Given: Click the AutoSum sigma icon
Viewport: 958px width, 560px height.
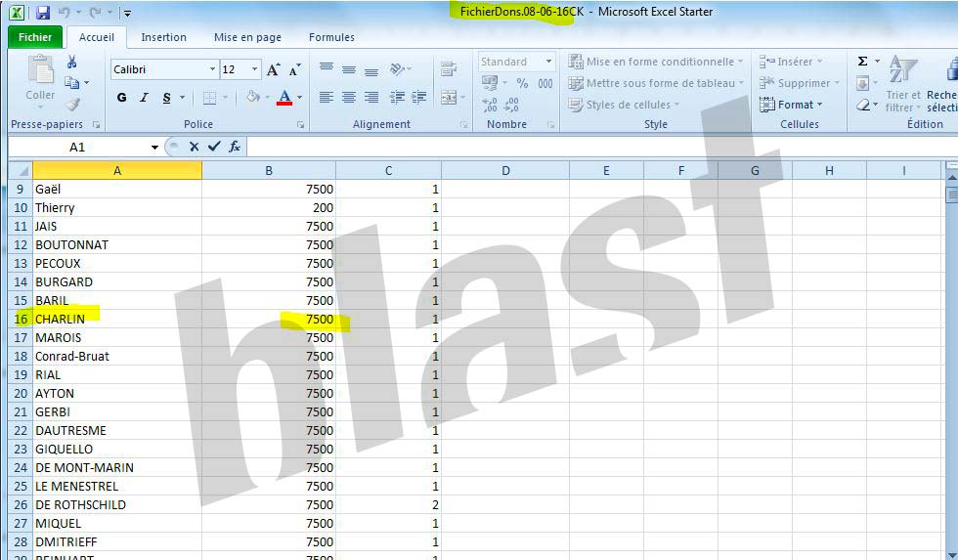Looking at the screenshot, I should (x=862, y=61).
